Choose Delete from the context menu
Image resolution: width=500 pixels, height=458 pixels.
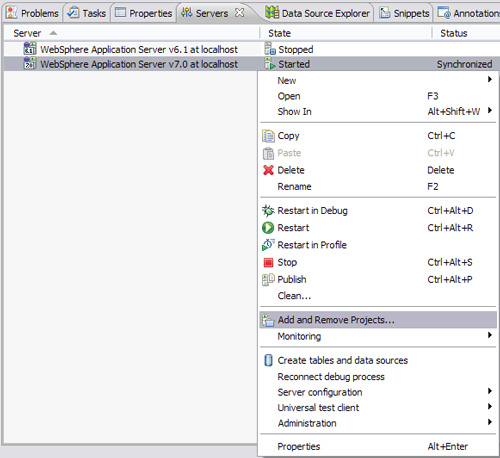[378, 170]
